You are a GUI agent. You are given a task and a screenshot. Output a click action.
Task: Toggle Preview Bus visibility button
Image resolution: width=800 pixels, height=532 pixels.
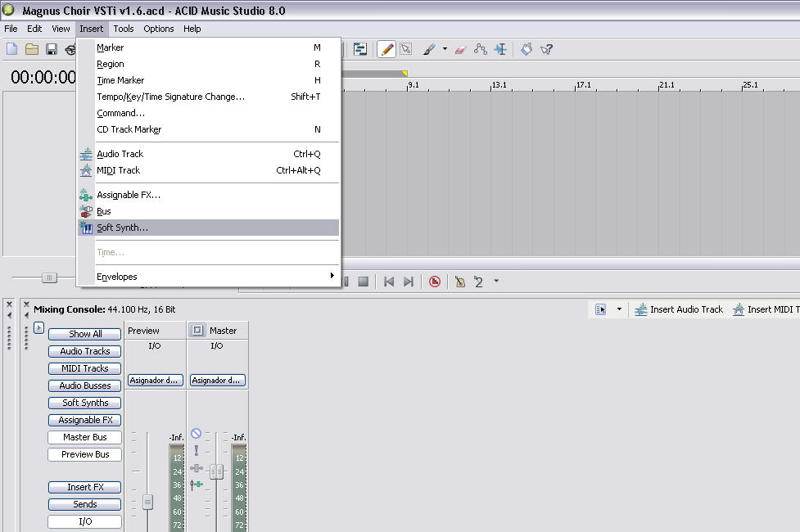pos(84,454)
